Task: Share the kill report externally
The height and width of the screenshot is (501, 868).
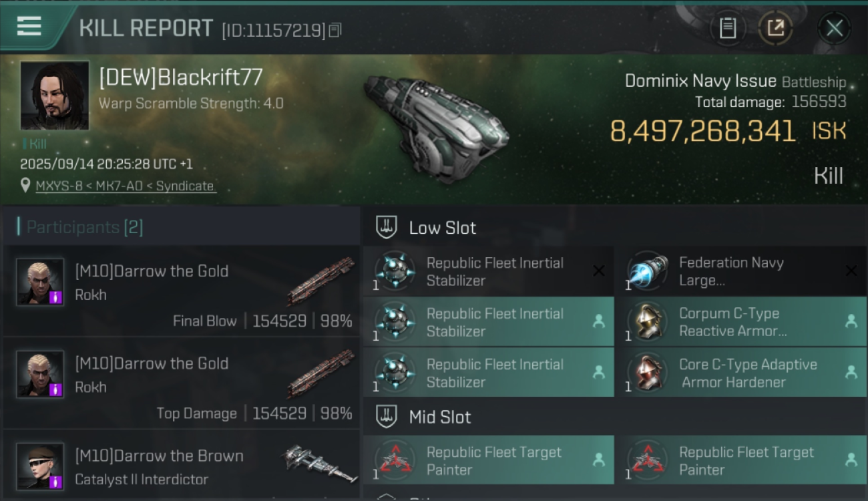Action: click(x=775, y=28)
